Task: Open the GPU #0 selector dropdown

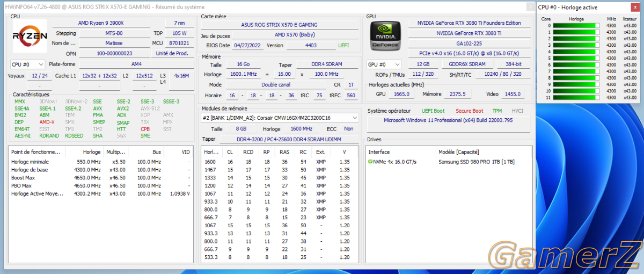Action: [384, 64]
